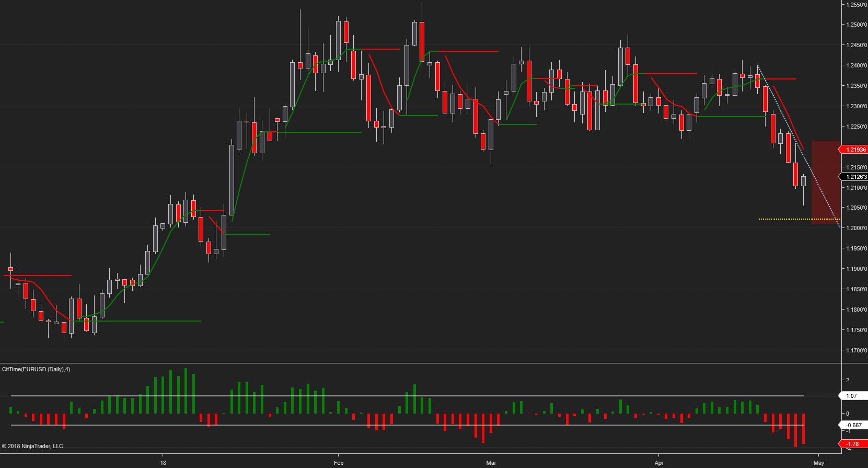The height and width of the screenshot is (468, 868).
Task: Select the 1.2050'0 price axis label
Action: pos(857,208)
